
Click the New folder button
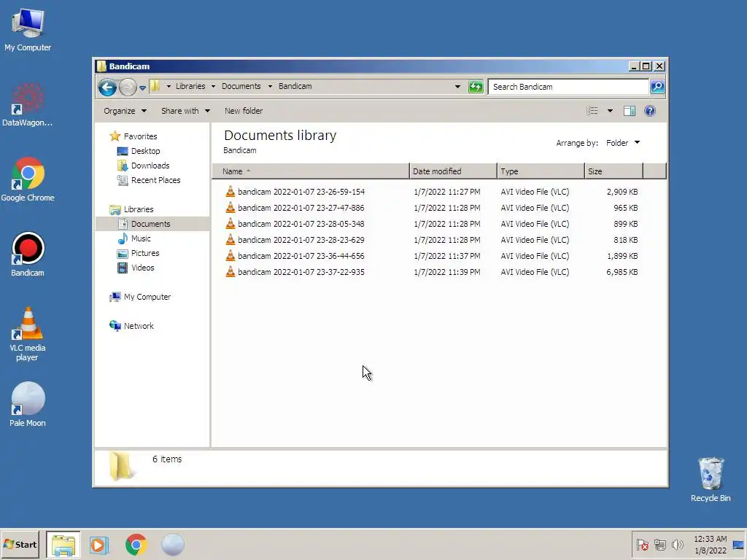tap(244, 111)
